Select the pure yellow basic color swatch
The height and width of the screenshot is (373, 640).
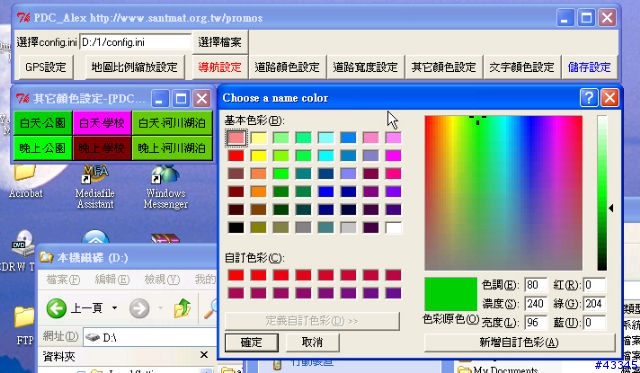pyautogui.click(x=258, y=155)
